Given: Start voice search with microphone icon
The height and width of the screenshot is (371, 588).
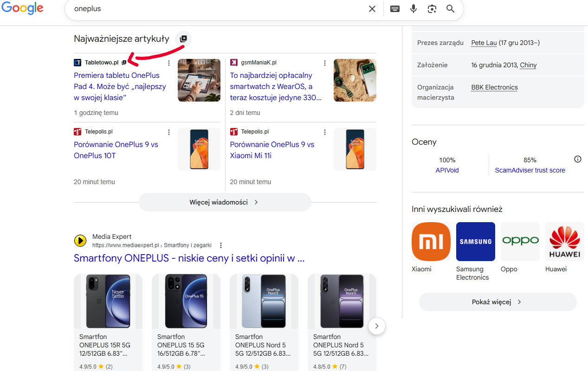Looking at the screenshot, I should click(x=414, y=9).
